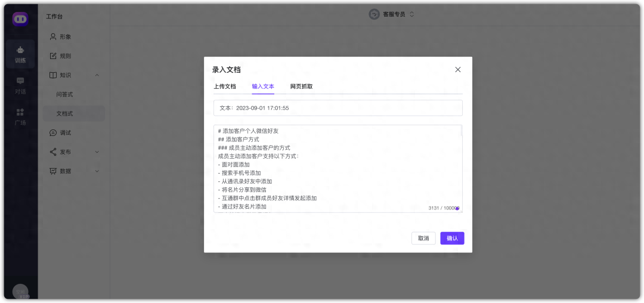Click the line '# 添加客户个人微信好友'
Image resolution: width=644 pixels, height=303 pixels.
click(x=249, y=131)
